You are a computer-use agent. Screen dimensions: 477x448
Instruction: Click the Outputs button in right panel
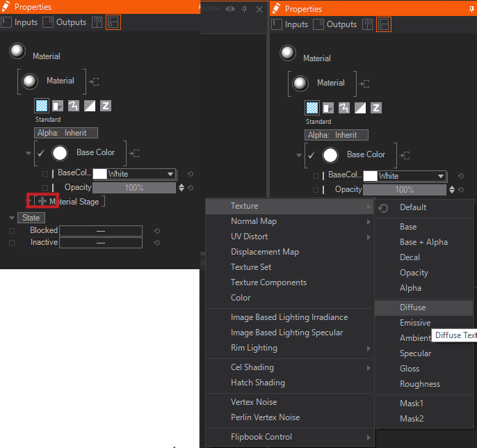[335, 24]
